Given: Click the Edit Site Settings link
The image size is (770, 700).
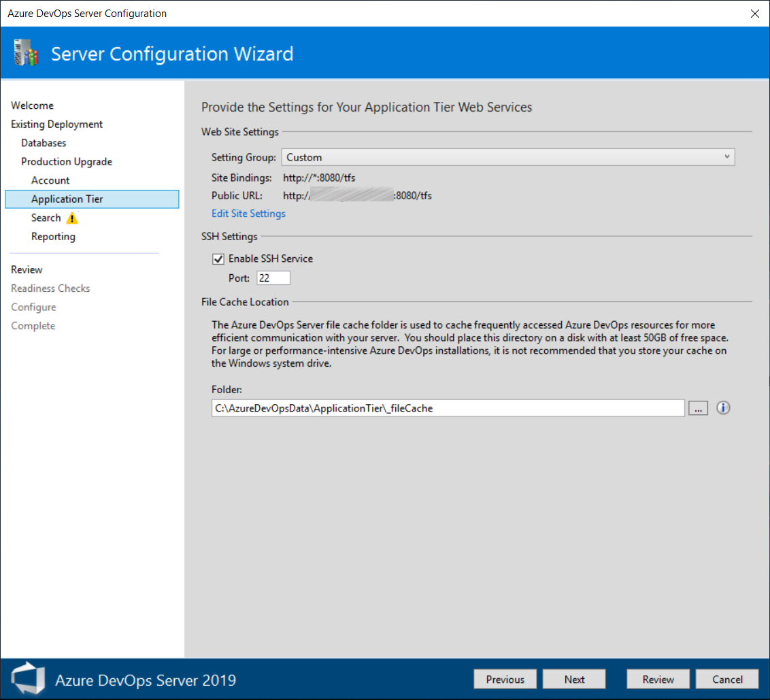Looking at the screenshot, I should pos(248,214).
